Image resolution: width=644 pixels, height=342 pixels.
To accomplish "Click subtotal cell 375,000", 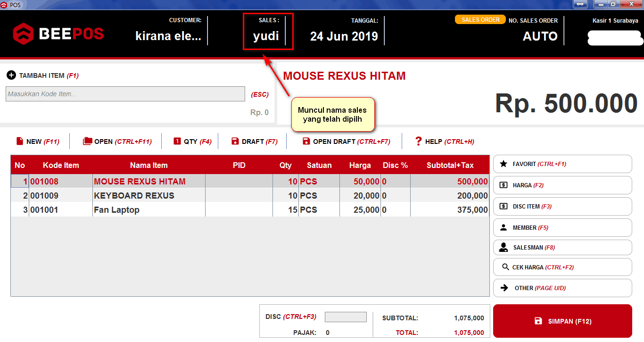I will coord(472,210).
